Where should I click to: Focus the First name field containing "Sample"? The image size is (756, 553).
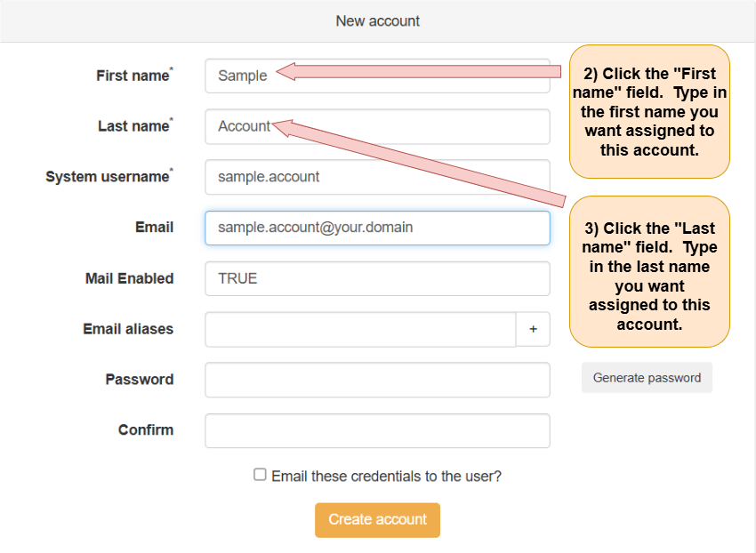(x=377, y=76)
